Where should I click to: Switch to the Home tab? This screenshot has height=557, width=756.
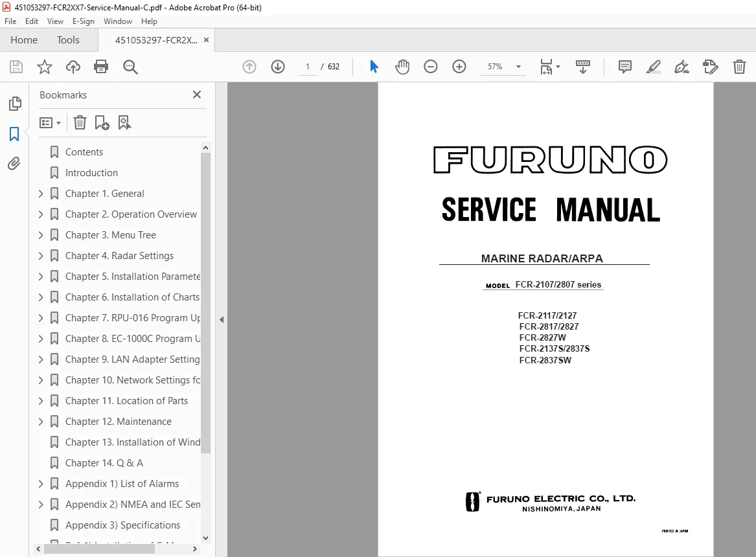pos(23,40)
